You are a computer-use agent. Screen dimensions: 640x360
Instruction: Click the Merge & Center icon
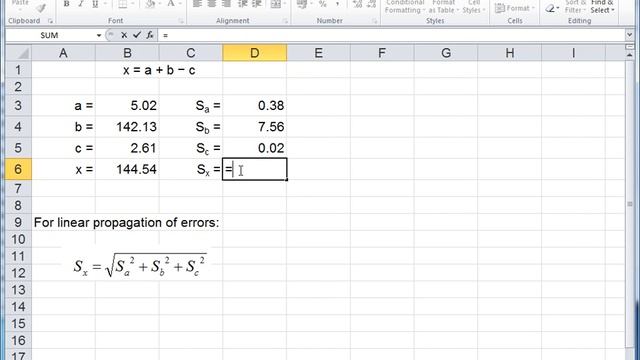tap(276, 4)
